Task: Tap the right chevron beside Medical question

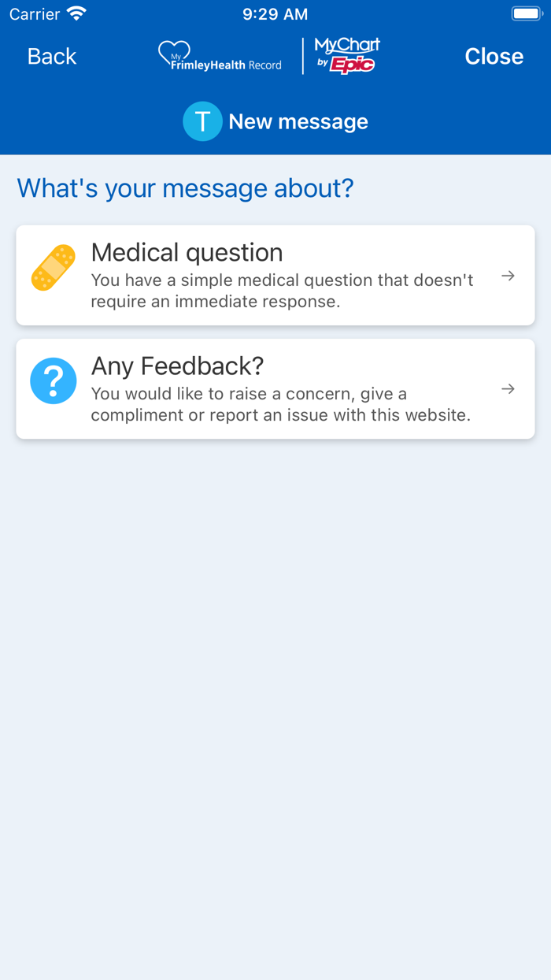Action: [x=508, y=275]
